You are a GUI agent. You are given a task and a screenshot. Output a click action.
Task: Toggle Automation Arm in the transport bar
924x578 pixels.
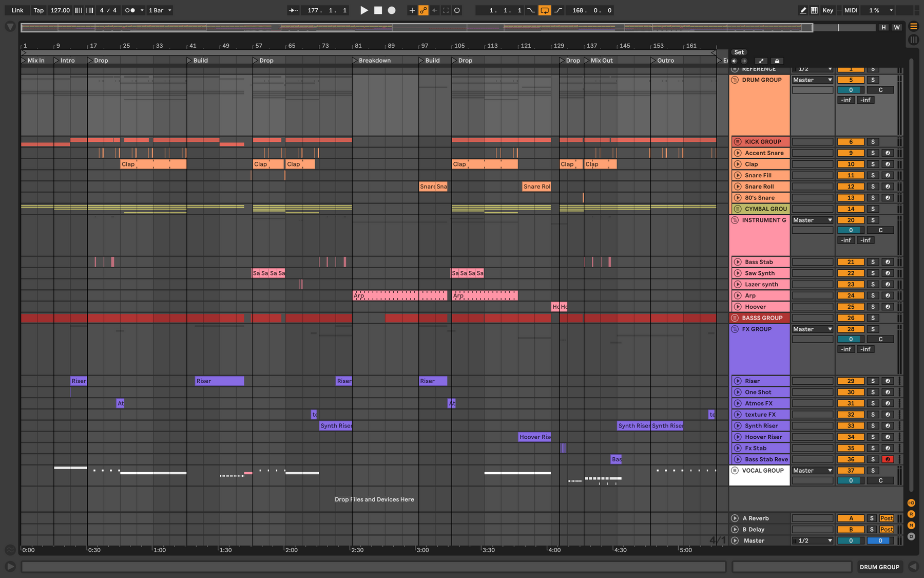423,10
